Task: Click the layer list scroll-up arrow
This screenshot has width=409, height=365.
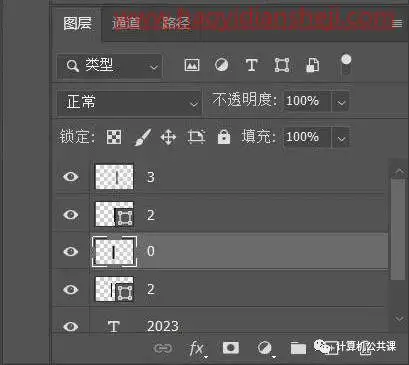Action: pyautogui.click(x=399, y=172)
